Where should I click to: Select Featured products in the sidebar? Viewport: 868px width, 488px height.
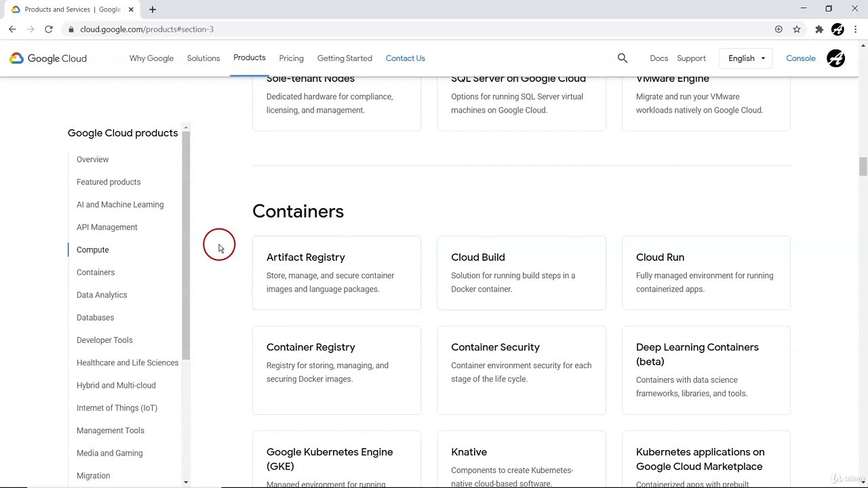[108, 182]
